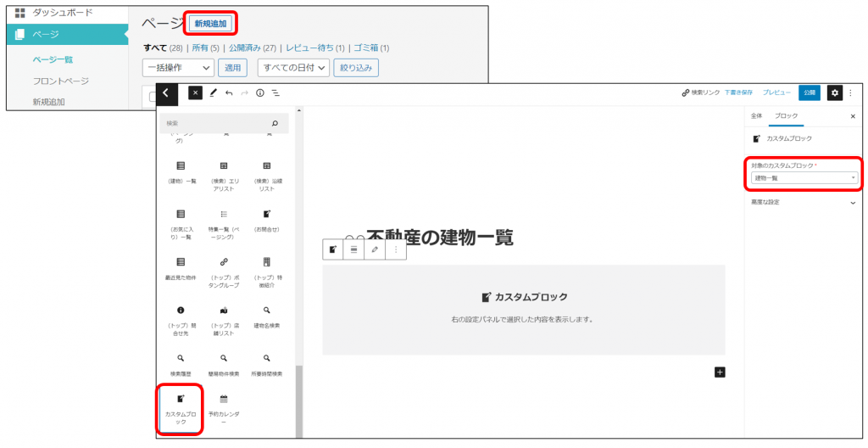
Task: Open the settings gear in editor header
Action: pos(835,92)
